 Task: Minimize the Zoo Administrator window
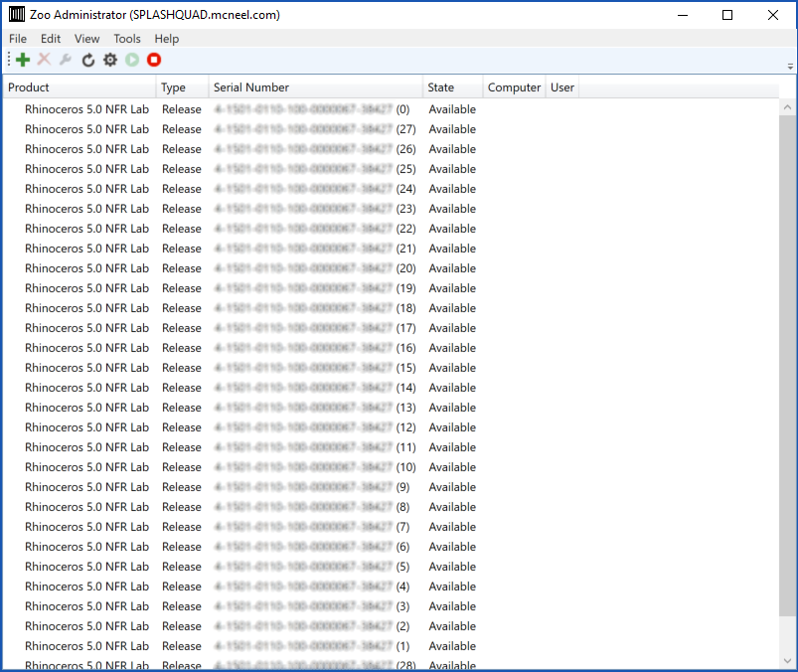click(683, 15)
